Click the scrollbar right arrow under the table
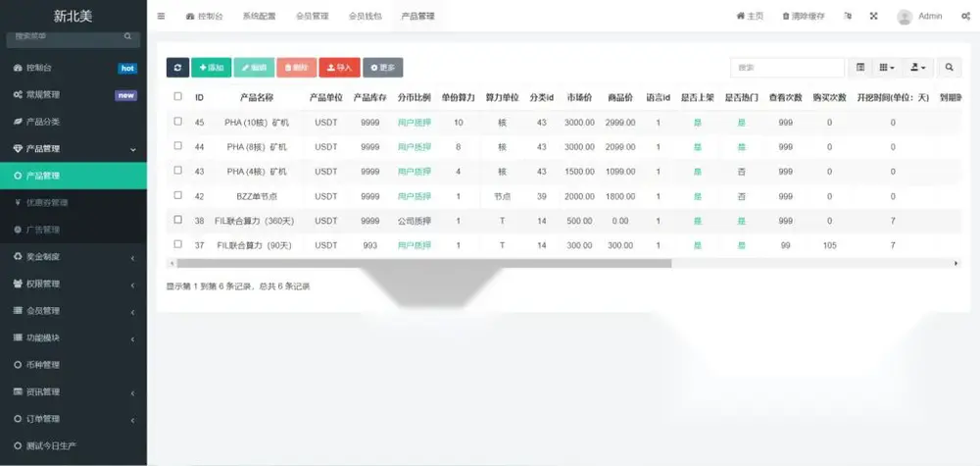The width and height of the screenshot is (980, 466). (x=956, y=264)
